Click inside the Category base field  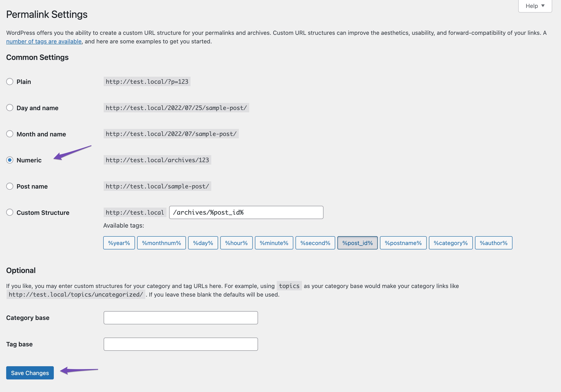tap(180, 318)
